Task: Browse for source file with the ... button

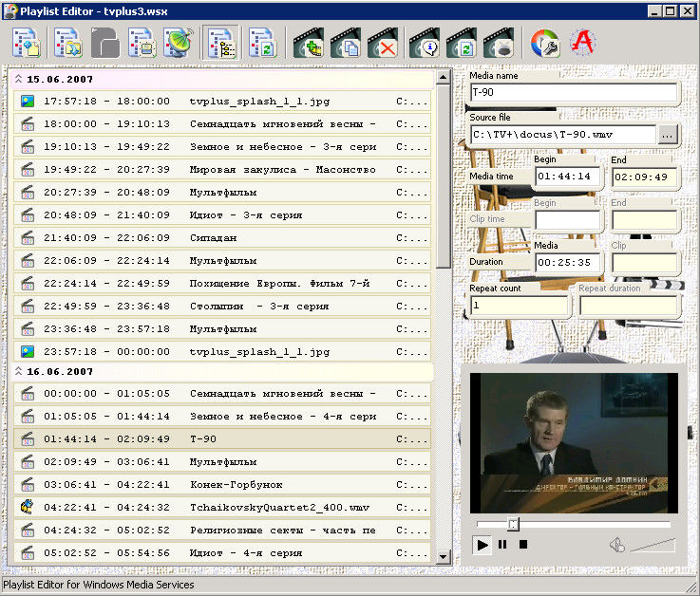Action: tap(668, 135)
